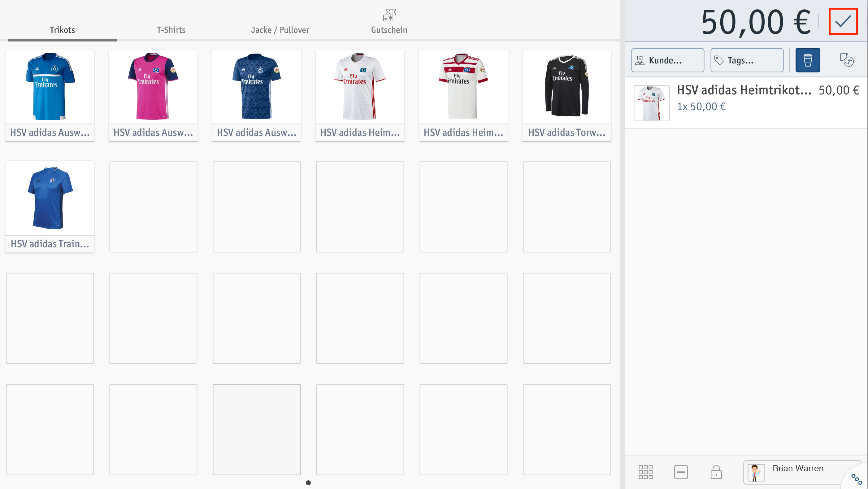Viewport: 868px width, 489px height.
Task: Click the Gutschein voucher icon
Action: 389,15
